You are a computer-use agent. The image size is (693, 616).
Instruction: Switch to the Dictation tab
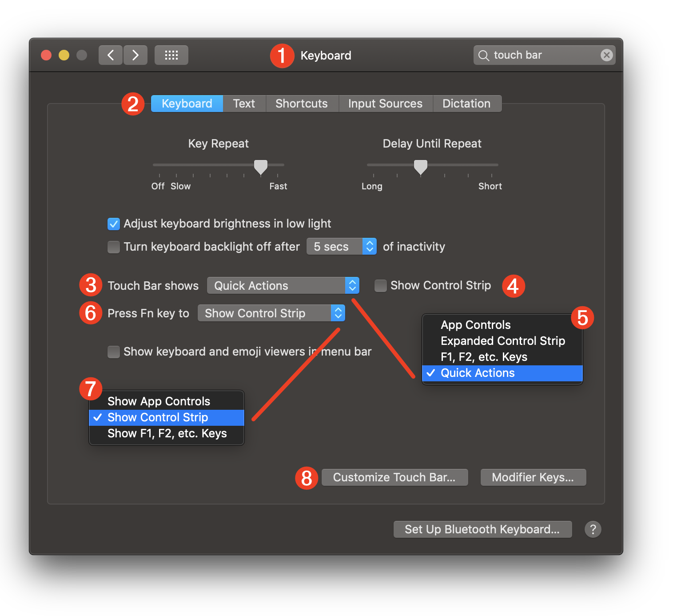(x=467, y=103)
